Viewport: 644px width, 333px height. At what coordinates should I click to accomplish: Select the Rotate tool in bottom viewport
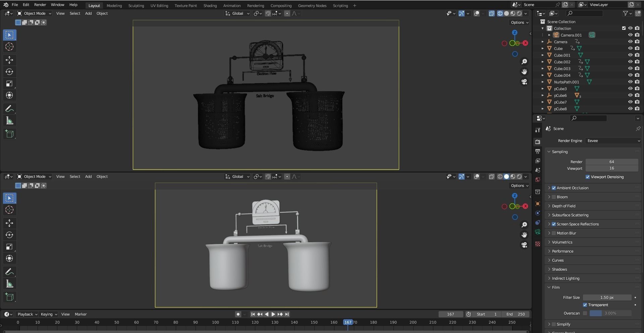[9, 235]
